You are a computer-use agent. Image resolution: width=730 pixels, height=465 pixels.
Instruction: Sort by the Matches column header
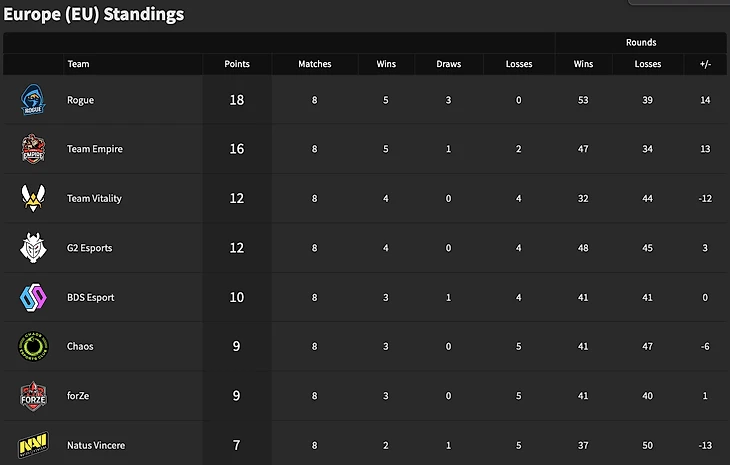point(314,64)
